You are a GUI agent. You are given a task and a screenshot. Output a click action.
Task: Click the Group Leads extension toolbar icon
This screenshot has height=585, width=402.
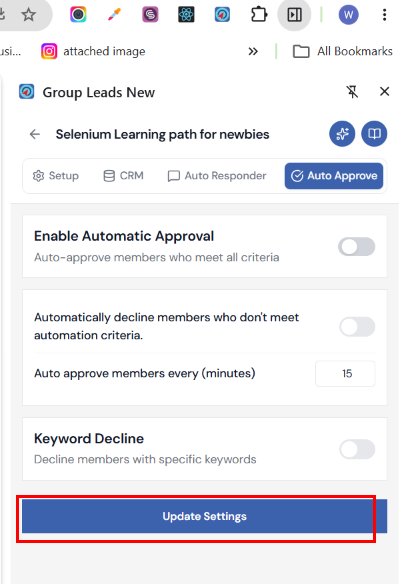(222, 15)
